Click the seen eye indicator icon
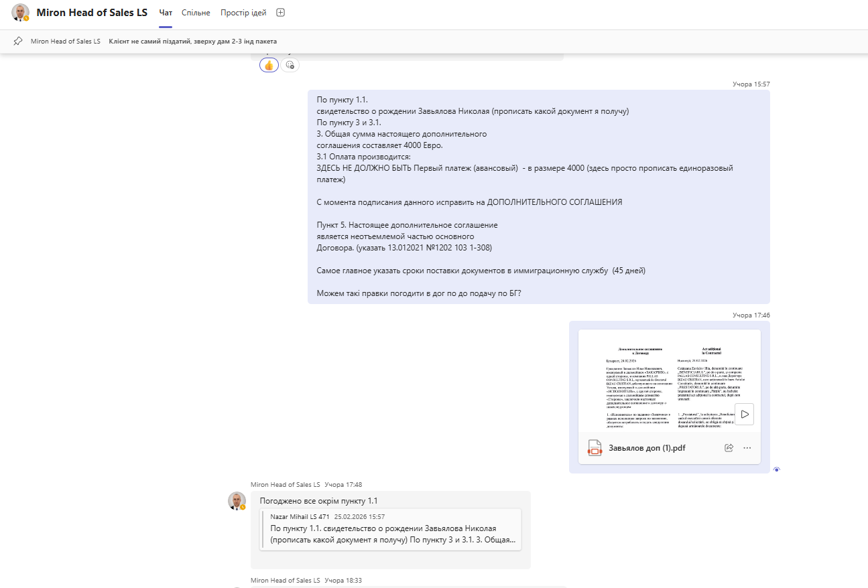 point(776,469)
